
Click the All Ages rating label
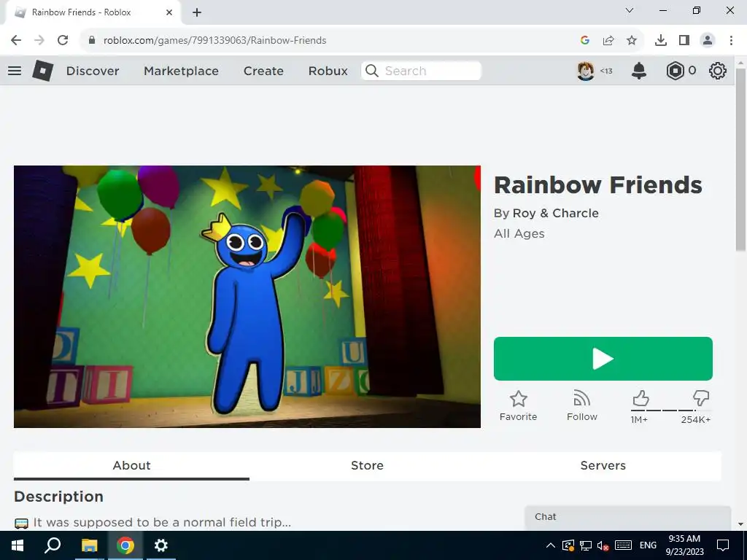[x=519, y=234]
